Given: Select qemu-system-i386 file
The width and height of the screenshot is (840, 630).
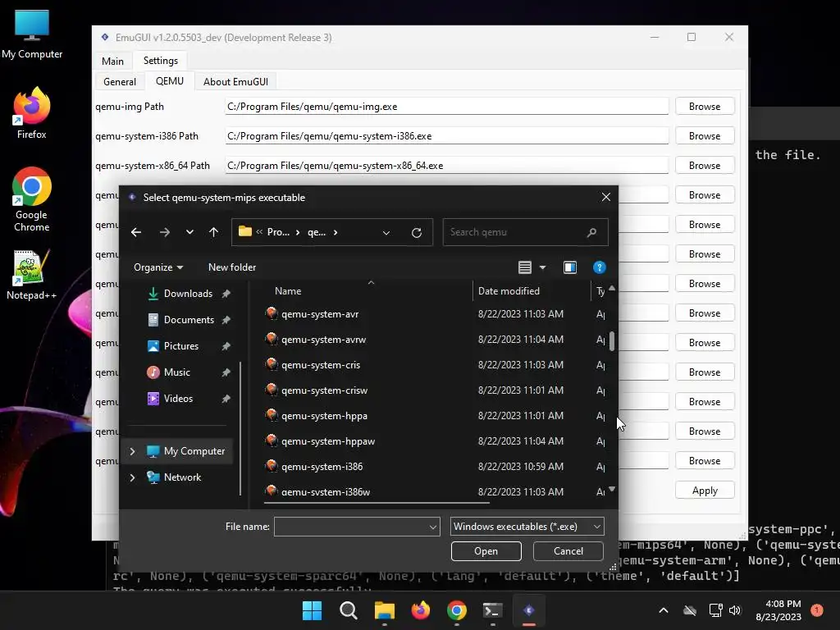Looking at the screenshot, I should click(x=322, y=467).
